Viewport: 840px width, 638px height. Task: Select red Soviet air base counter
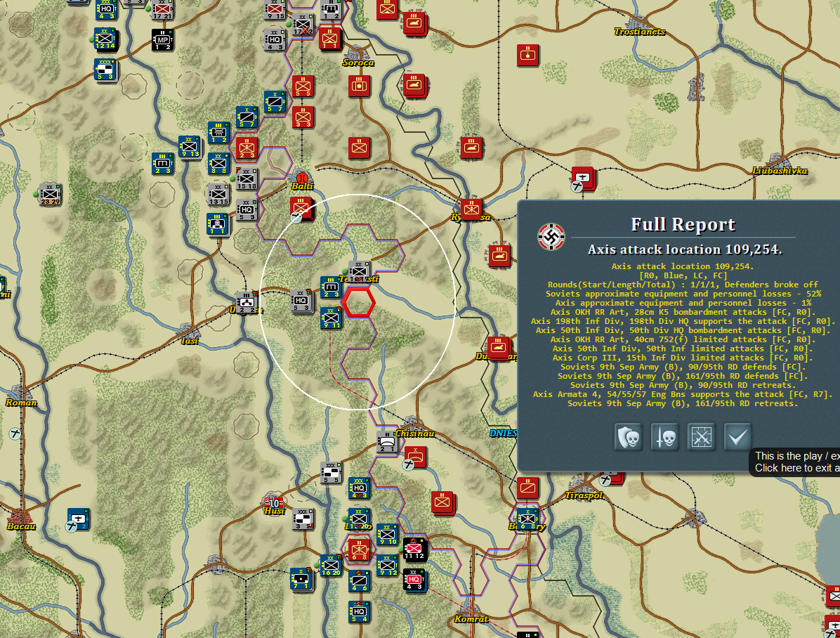pyautogui.click(x=582, y=178)
